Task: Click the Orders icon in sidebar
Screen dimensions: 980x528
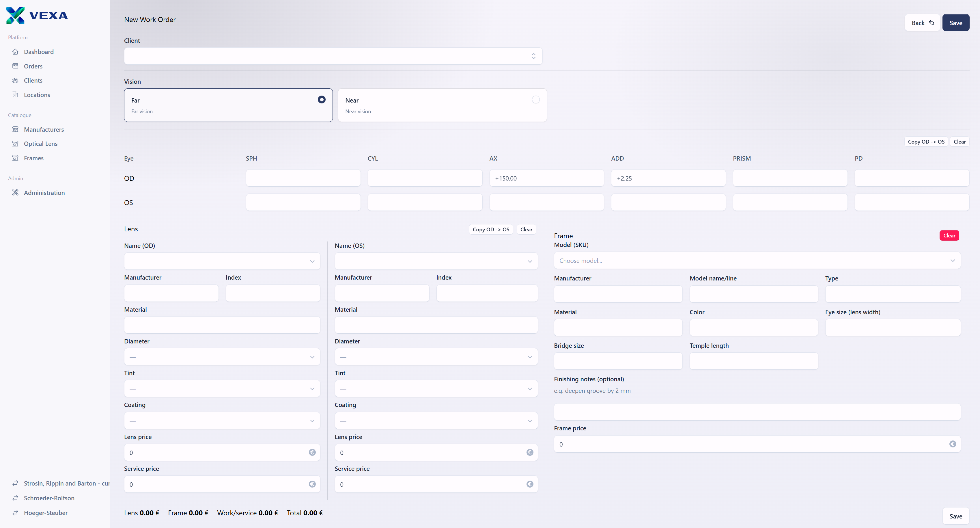Action: tap(15, 66)
